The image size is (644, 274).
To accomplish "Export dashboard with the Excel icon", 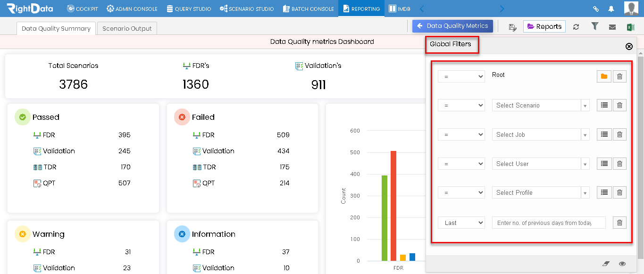I will (630, 27).
